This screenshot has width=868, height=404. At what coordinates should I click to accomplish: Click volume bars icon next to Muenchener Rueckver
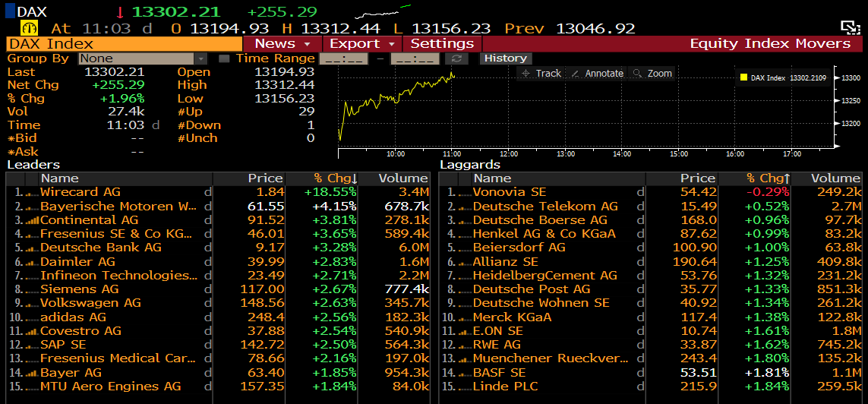click(466, 358)
